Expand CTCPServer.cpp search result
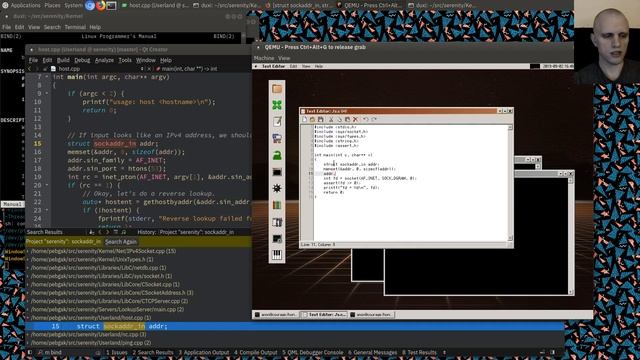640x360 pixels. 28,301
